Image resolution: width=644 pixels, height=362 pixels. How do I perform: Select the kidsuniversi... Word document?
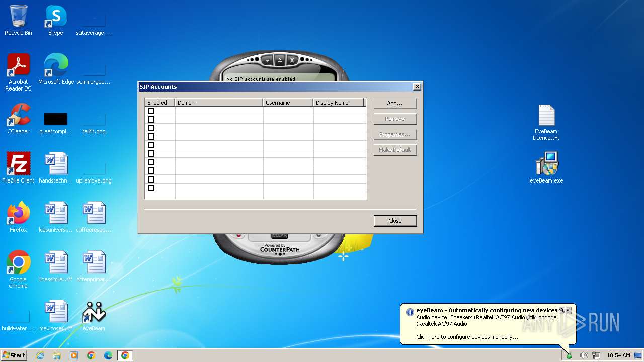point(56,217)
